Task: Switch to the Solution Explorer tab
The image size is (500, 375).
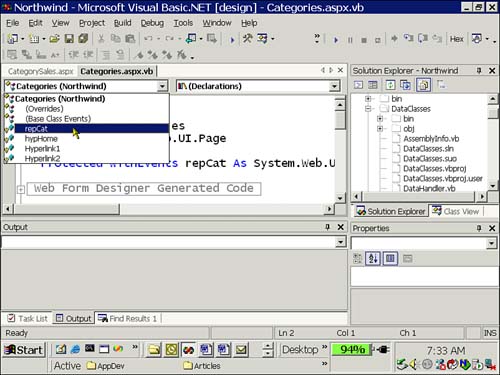Action: click(391, 211)
